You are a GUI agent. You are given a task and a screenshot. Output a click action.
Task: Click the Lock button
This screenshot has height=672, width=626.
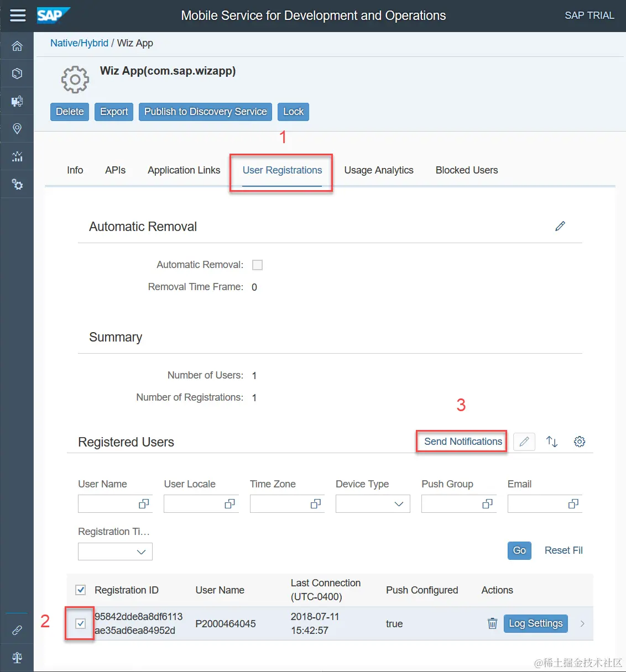[x=293, y=112]
